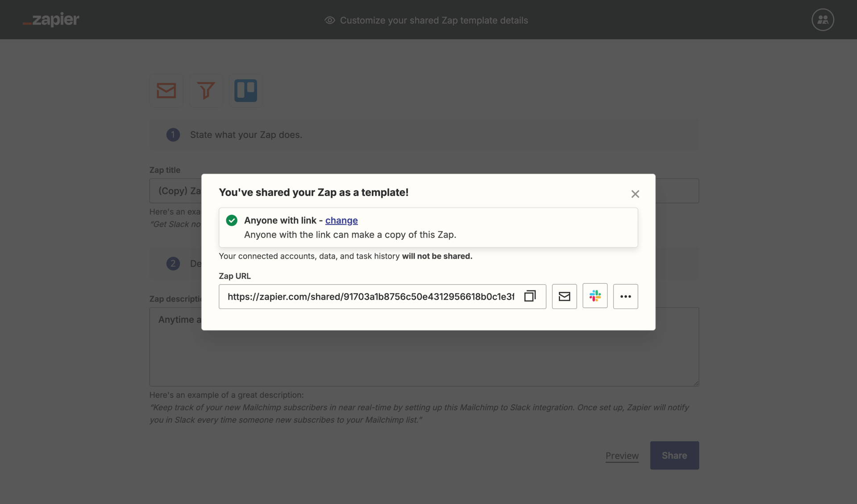The height and width of the screenshot is (504, 857).
Task: Close the shared template dialog
Action: click(635, 194)
